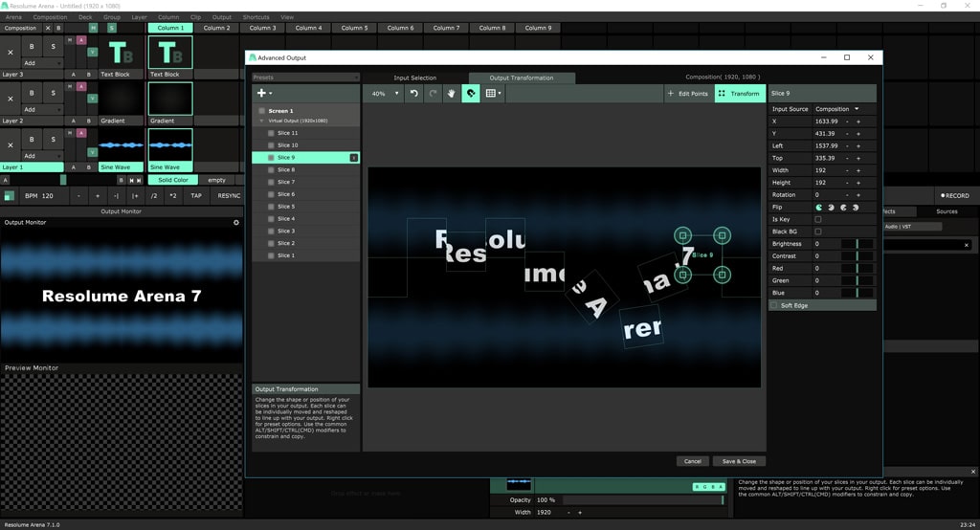Open the 40% zoom level dropdown
Viewport: 980px width, 530px height.
(383, 94)
